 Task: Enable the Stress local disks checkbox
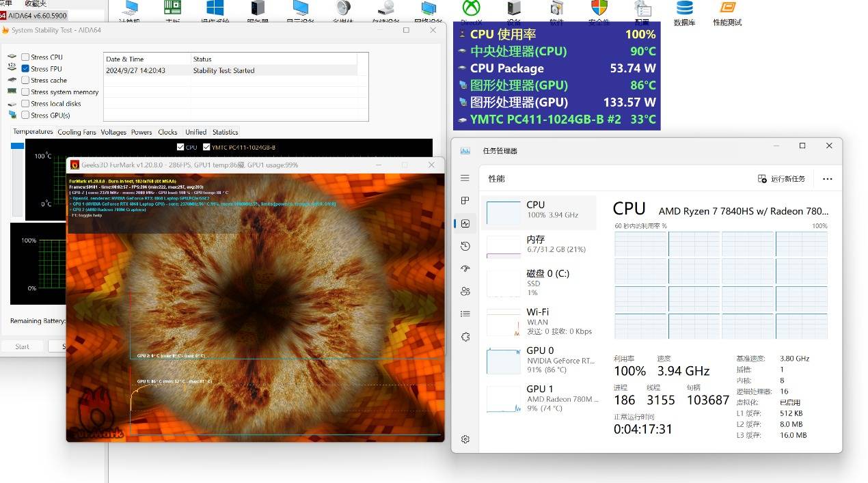[25, 104]
